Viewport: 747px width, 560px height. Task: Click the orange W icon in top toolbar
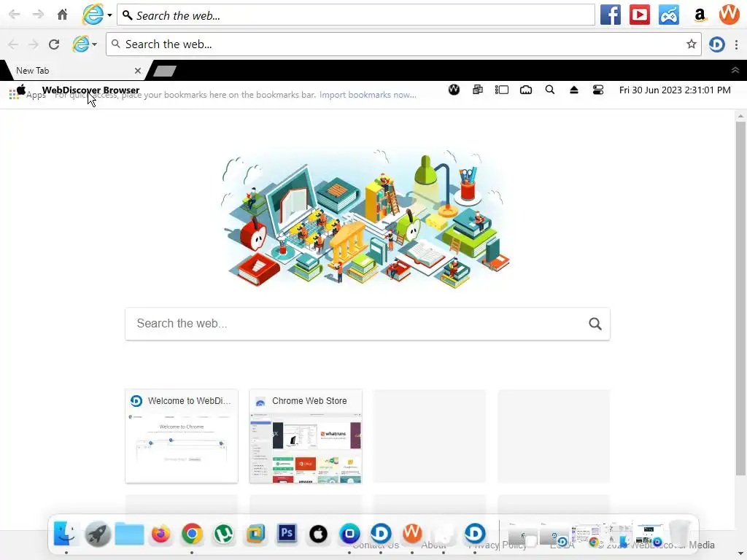coord(729,14)
